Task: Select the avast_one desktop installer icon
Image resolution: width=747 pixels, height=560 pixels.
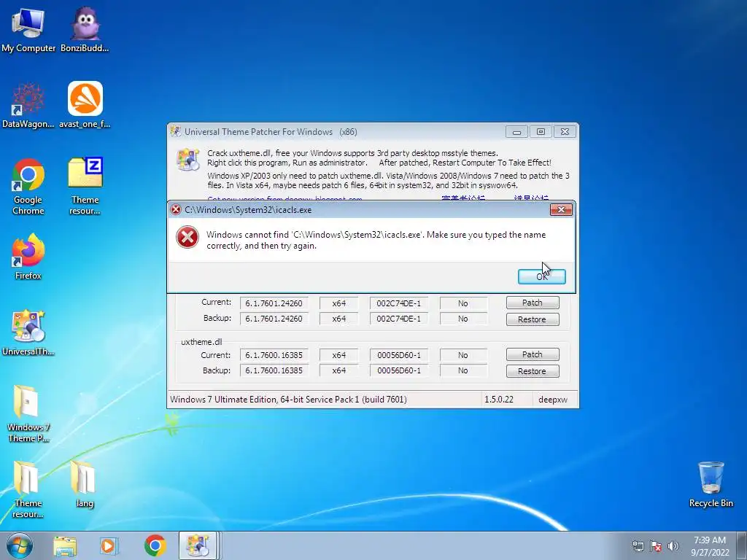Action: [85, 106]
